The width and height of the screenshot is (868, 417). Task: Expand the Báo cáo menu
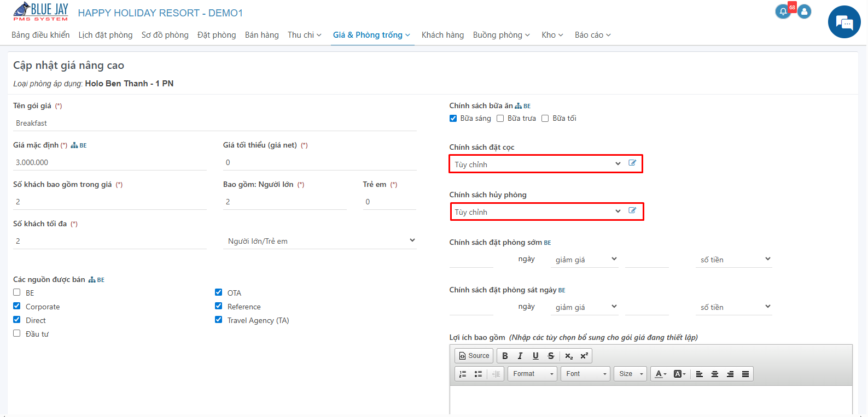(593, 35)
